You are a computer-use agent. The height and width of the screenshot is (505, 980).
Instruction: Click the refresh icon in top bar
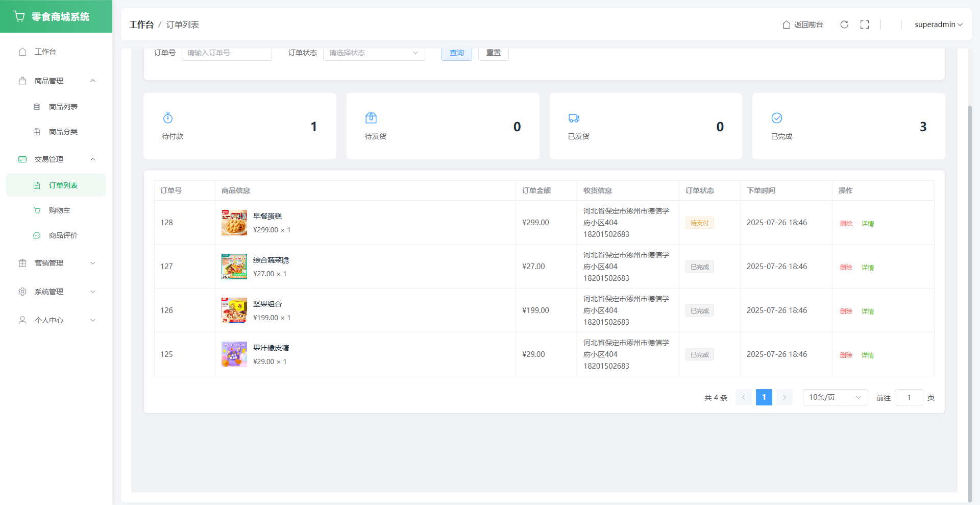(x=844, y=25)
